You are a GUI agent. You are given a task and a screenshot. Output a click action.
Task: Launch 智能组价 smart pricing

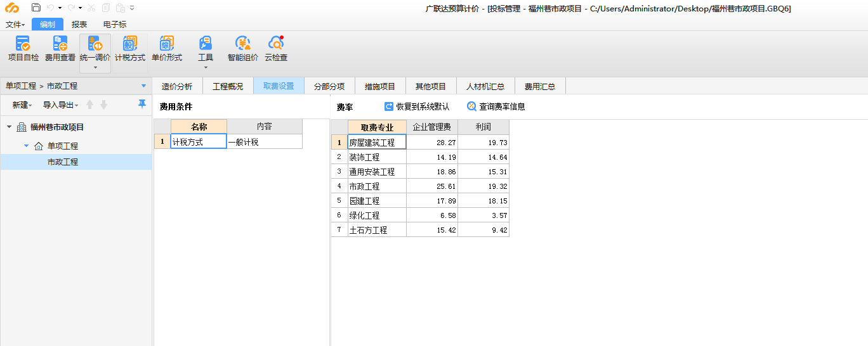click(243, 49)
